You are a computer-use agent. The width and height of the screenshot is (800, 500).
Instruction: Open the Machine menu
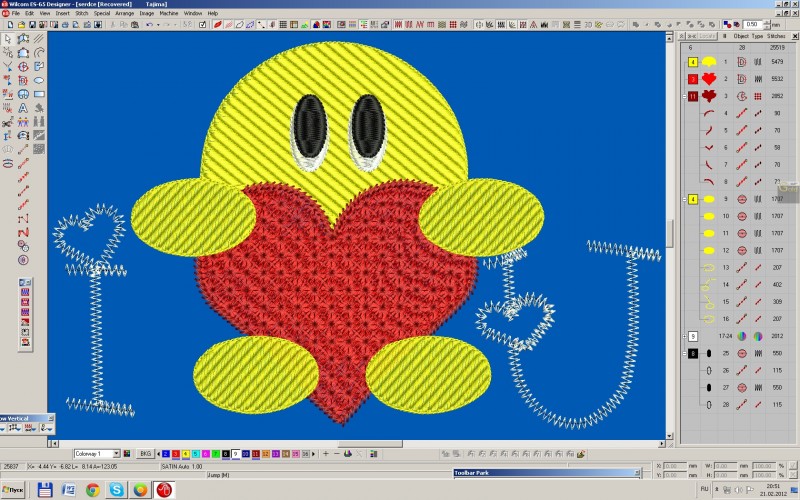coord(169,13)
